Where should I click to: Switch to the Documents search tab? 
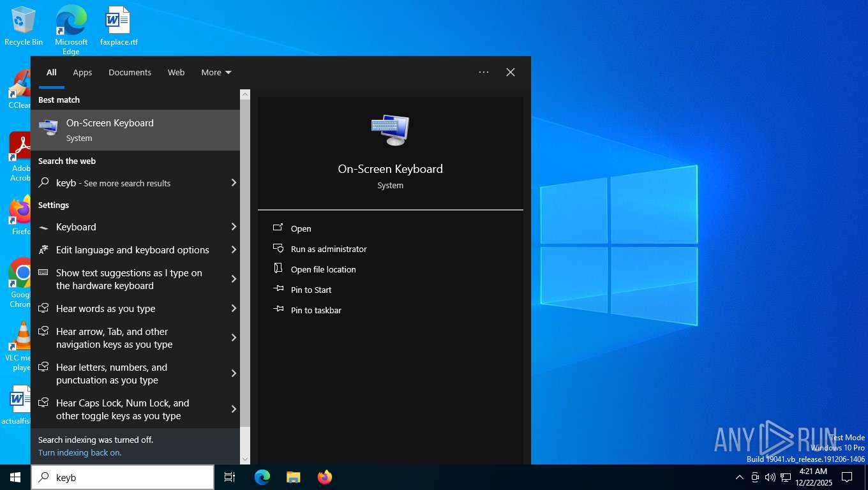point(130,73)
